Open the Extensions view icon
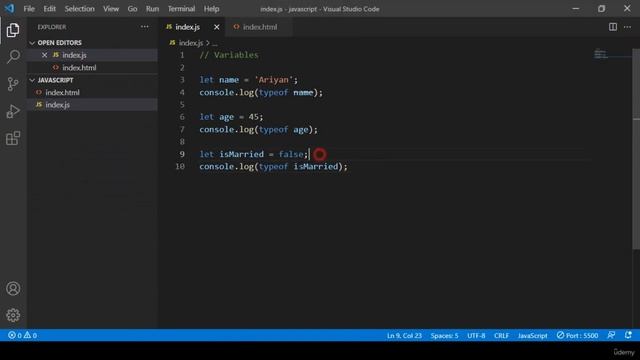The height and width of the screenshot is (360, 640). [13, 138]
